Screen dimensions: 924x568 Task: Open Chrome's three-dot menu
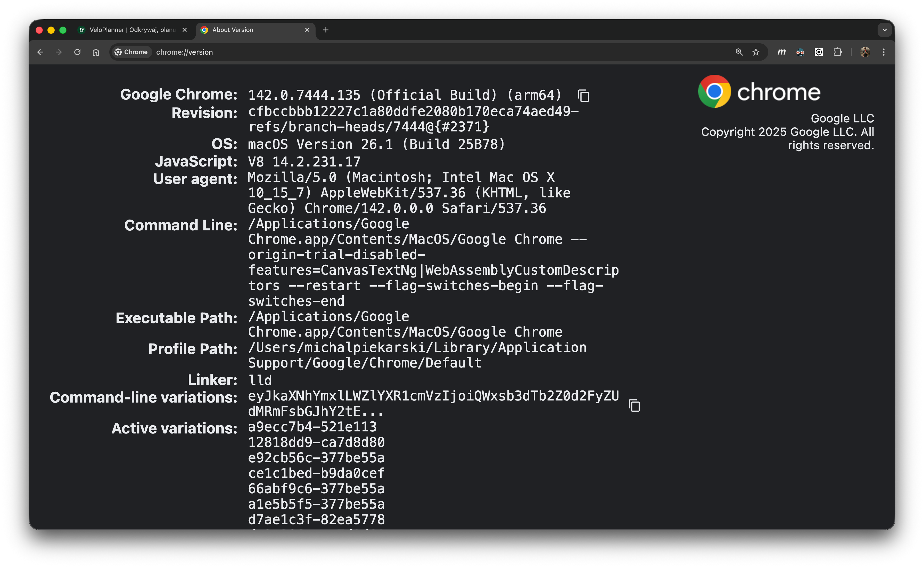(x=884, y=52)
